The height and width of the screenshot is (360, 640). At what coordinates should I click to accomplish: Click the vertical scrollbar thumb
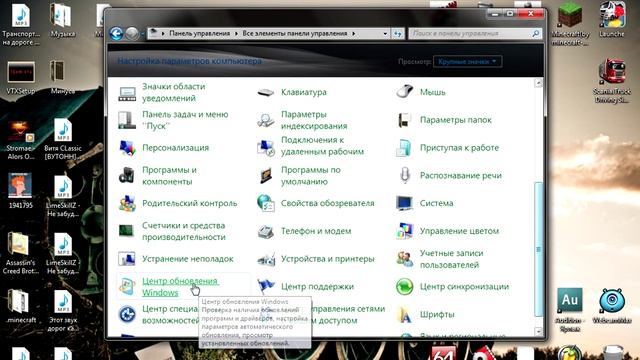tap(538, 249)
